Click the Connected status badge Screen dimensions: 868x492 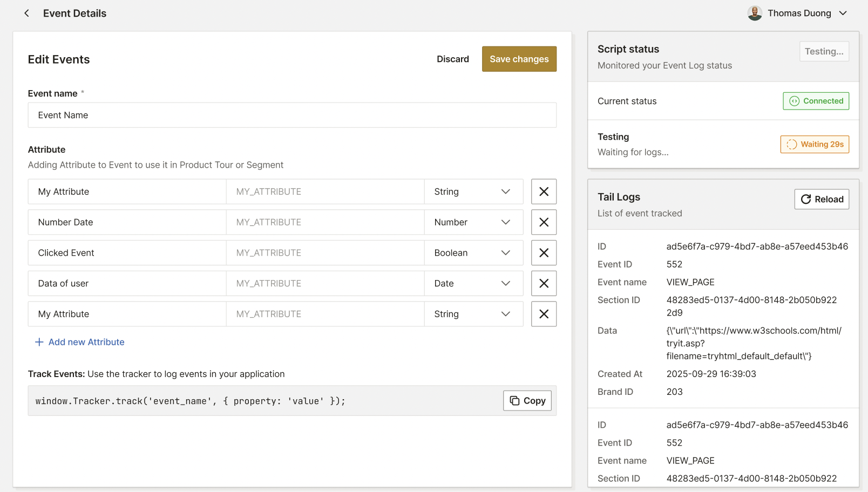(816, 101)
